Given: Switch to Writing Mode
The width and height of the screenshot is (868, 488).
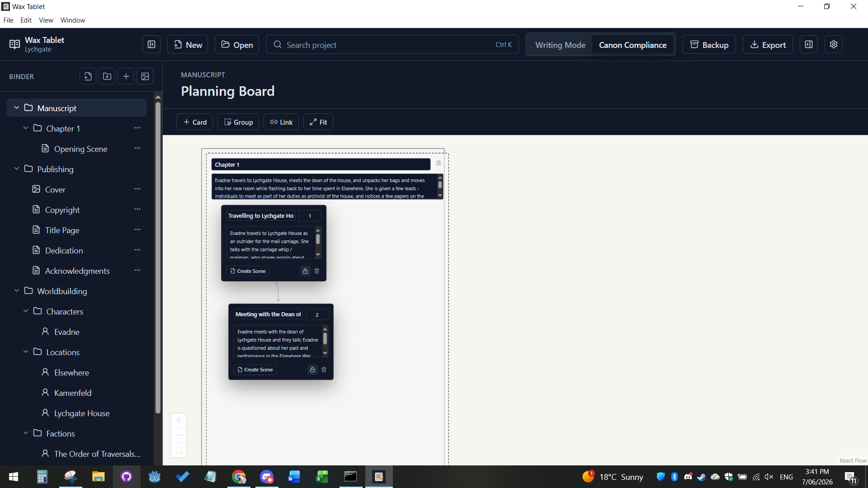Looking at the screenshot, I should pos(560,45).
